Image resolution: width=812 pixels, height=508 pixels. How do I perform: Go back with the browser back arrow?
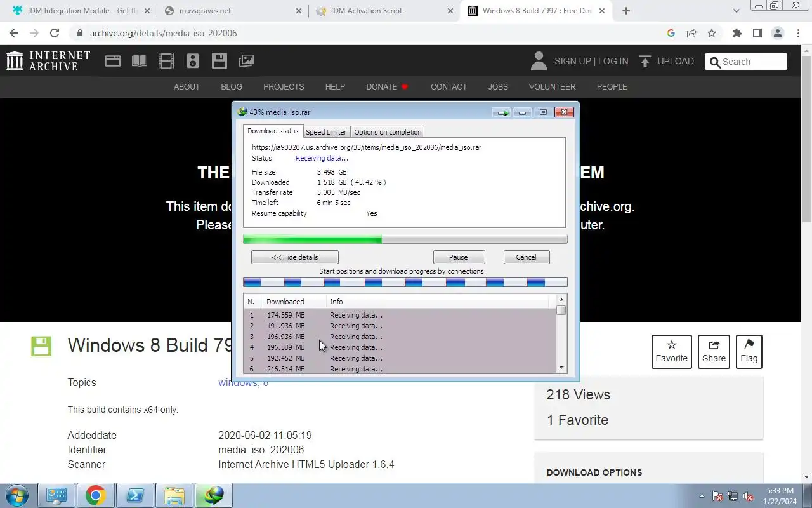[14, 33]
